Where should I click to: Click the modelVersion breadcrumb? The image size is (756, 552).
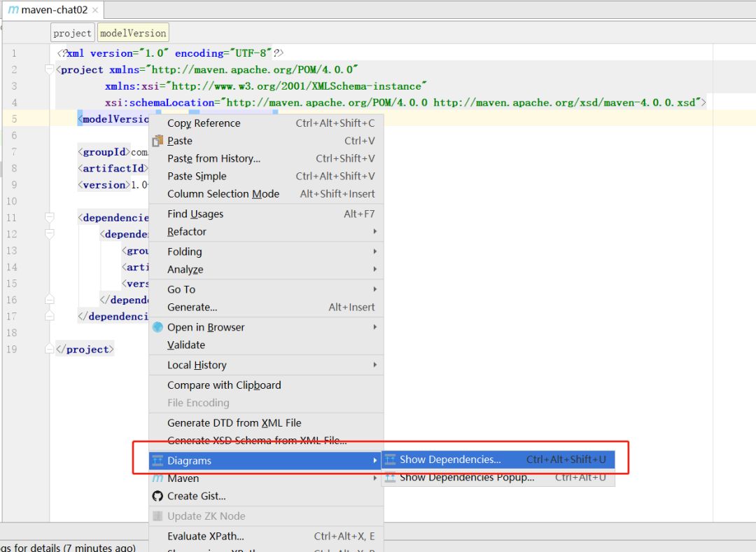pos(133,32)
